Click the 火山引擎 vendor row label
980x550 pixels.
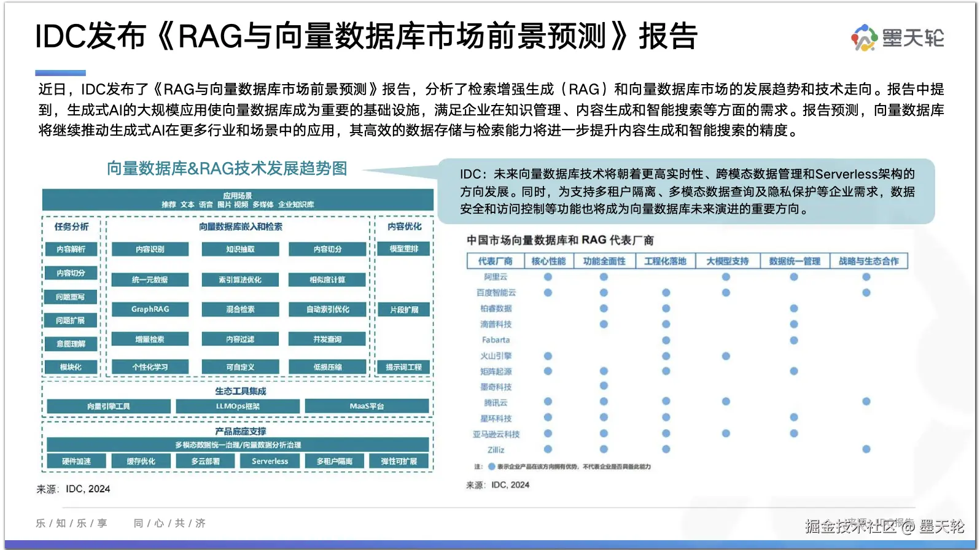point(496,356)
